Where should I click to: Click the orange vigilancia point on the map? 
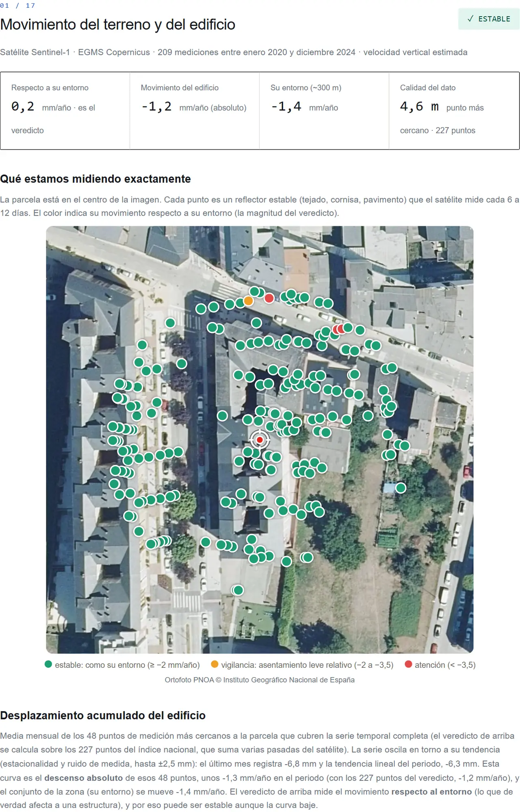248,301
